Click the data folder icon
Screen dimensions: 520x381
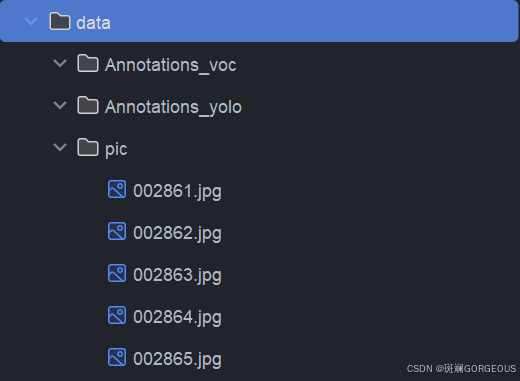point(60,21)
